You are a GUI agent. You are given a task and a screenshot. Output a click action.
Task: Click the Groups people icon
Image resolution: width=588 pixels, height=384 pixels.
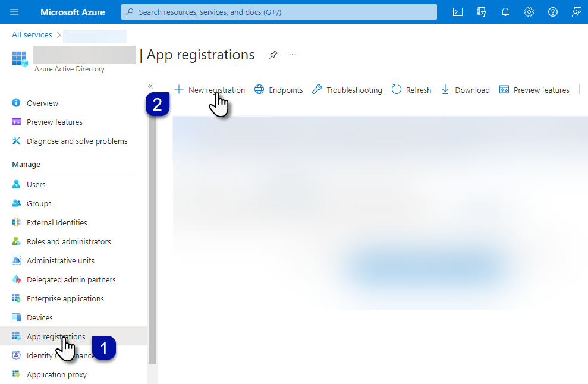click(16, 203)
